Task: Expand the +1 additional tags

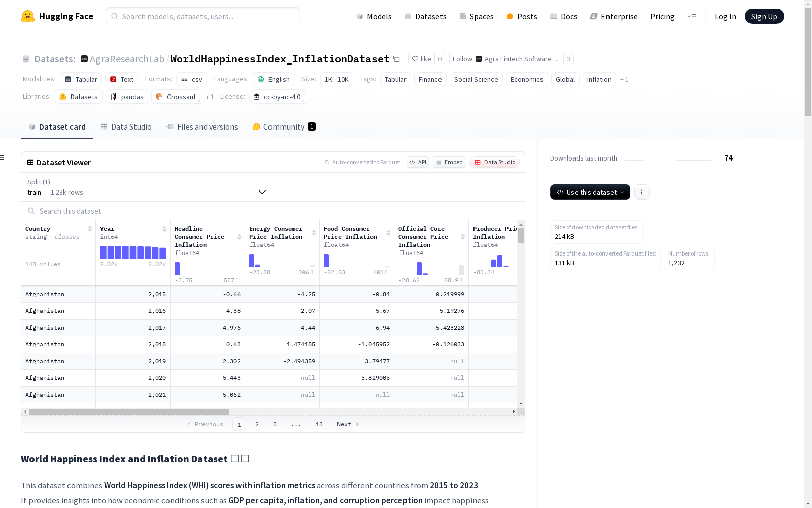Action: pyautogui.click(x=624, y=80)
